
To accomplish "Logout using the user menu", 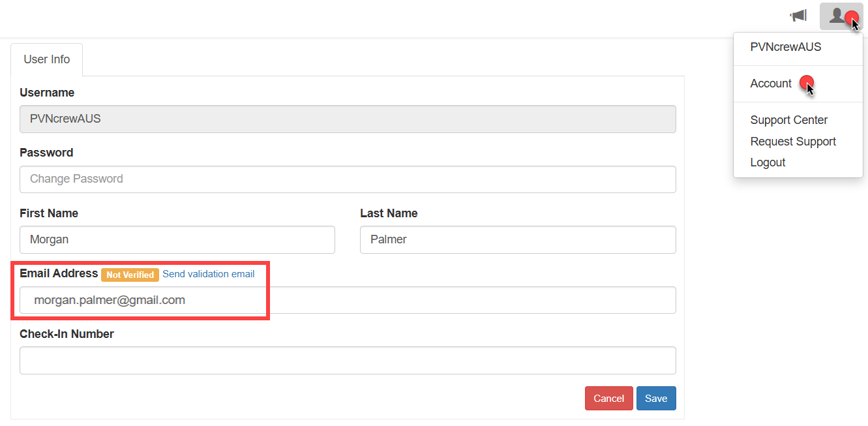I will tap(768, 162).
